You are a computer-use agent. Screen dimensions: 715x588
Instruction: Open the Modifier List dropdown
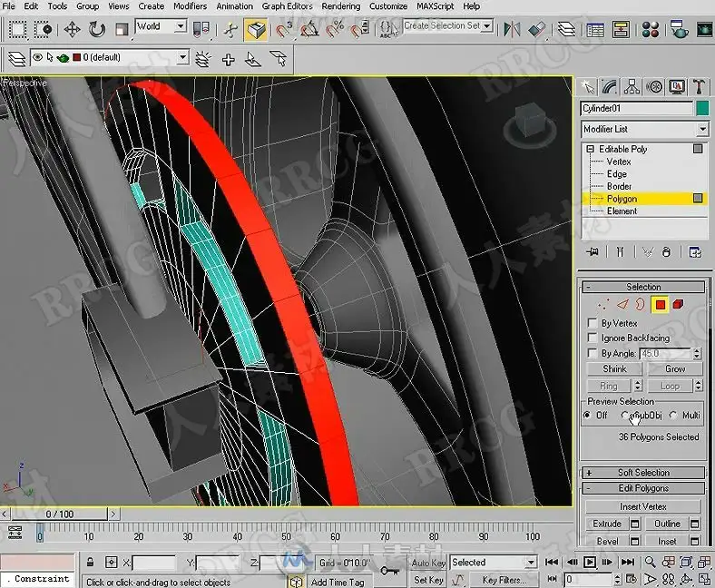(x=701, y=129)
